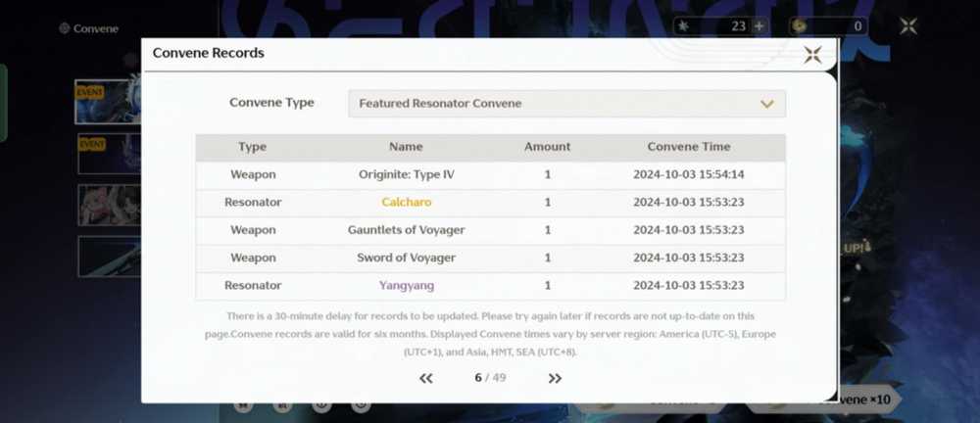The height and width of the screenshot is (423, 980).
Task: Click the Convene Type label
Action: click(271, 103)
